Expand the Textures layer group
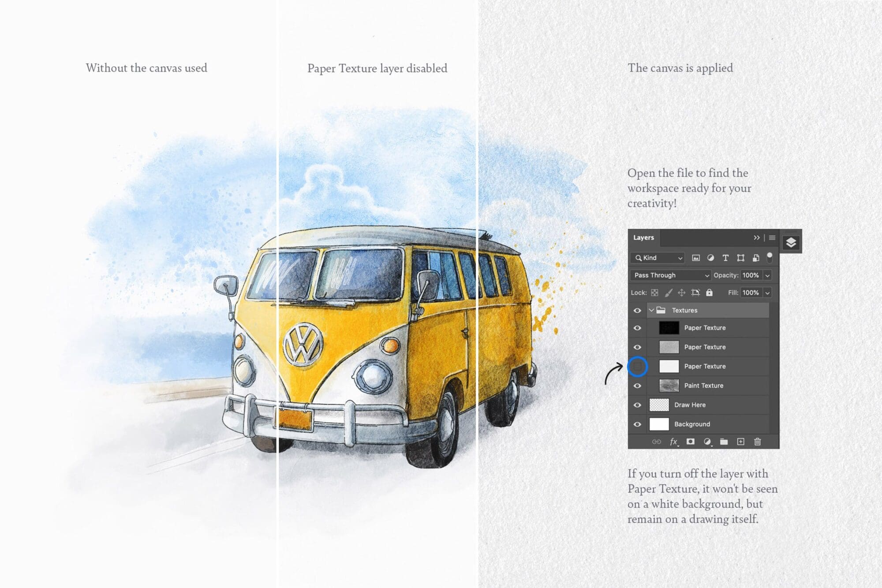Screen dimensions: 882x588 coord(649,311)
